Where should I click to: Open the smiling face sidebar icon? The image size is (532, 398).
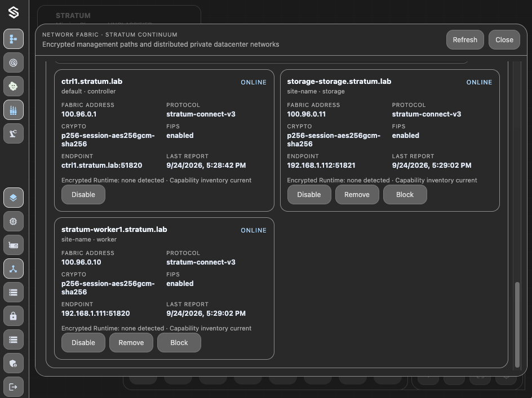point(14,86)
